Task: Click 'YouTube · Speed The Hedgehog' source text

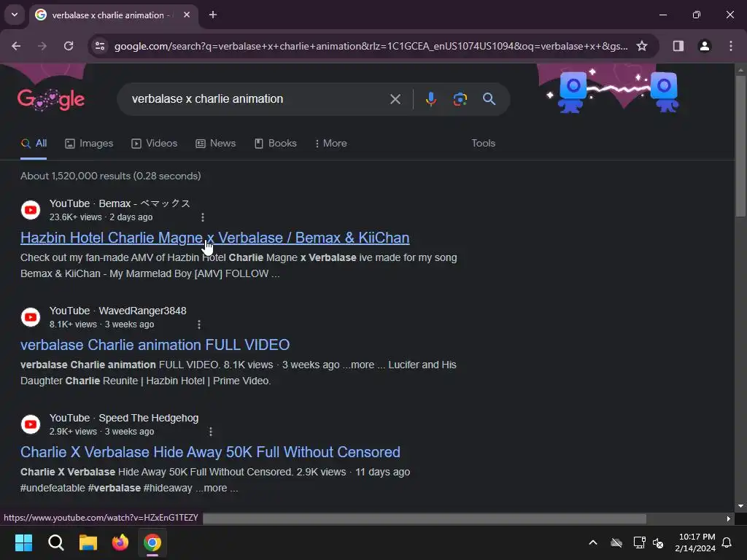Action: click(x=124, y=418)
